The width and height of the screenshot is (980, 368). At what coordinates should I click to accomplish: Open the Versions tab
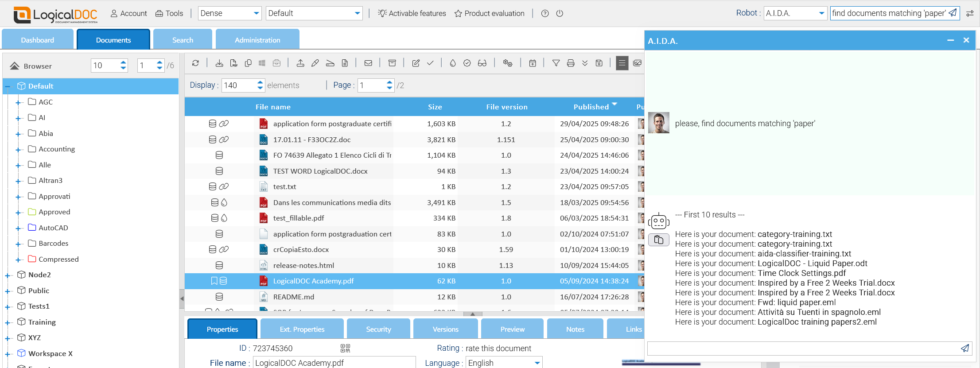coord(446,329)
